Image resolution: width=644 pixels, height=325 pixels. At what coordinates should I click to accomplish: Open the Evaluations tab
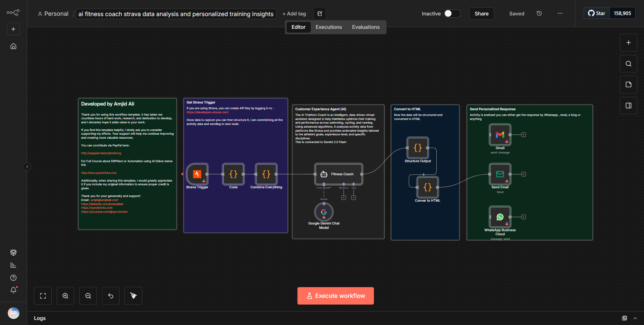point(366,27)
